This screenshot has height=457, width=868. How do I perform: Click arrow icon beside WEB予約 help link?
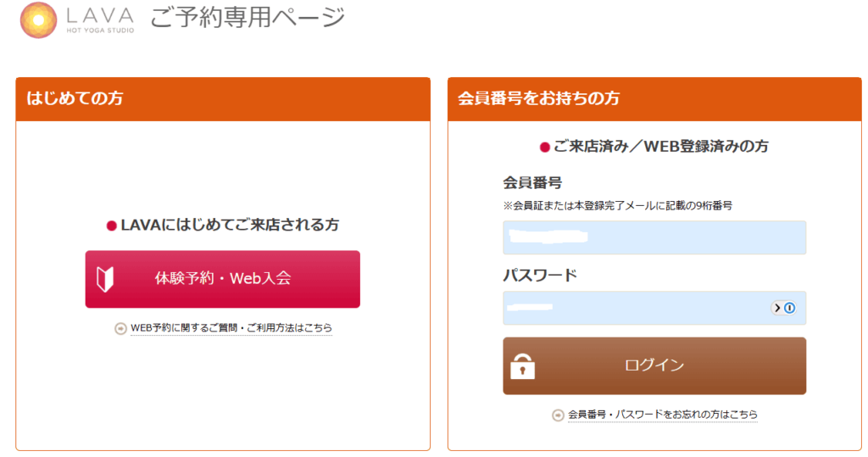point(120,328)
